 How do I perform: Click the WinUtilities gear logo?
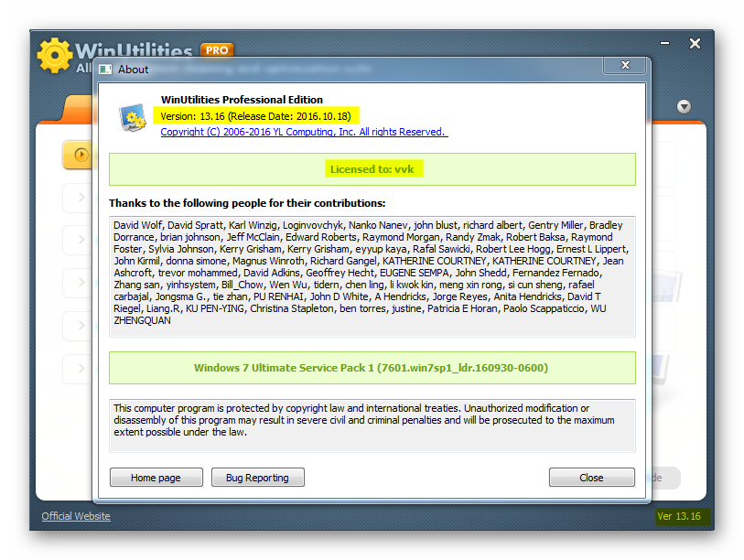[x=55, y=56]
